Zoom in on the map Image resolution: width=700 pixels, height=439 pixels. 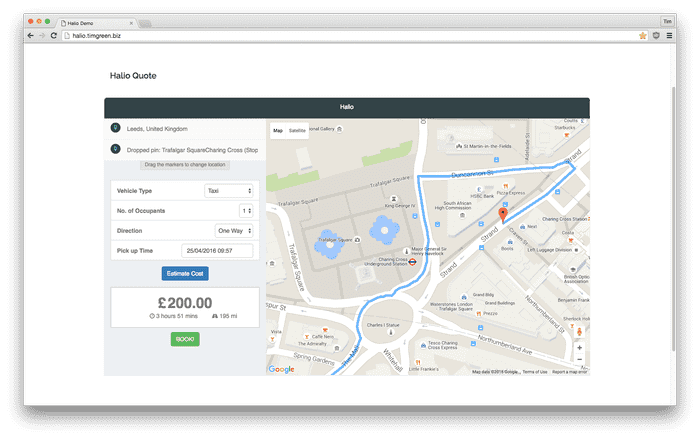[x=579, y=348]
